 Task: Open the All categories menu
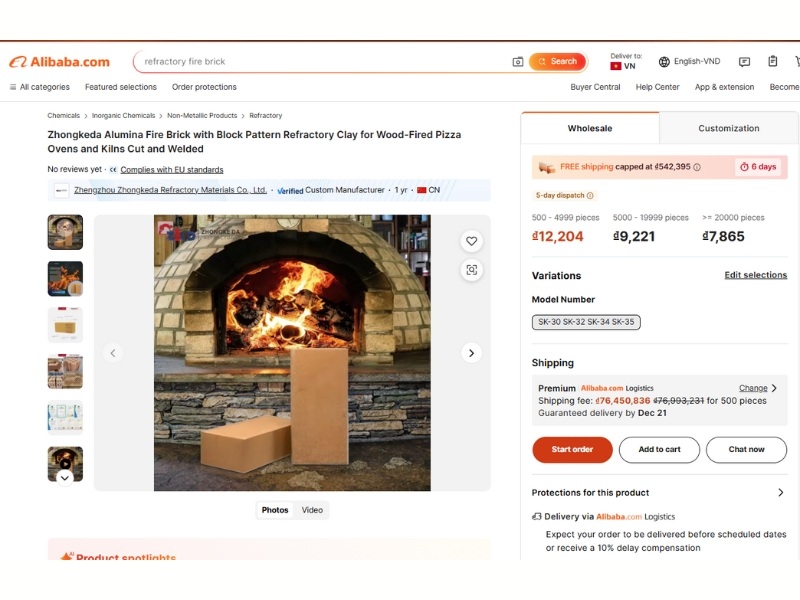(40, 87)
